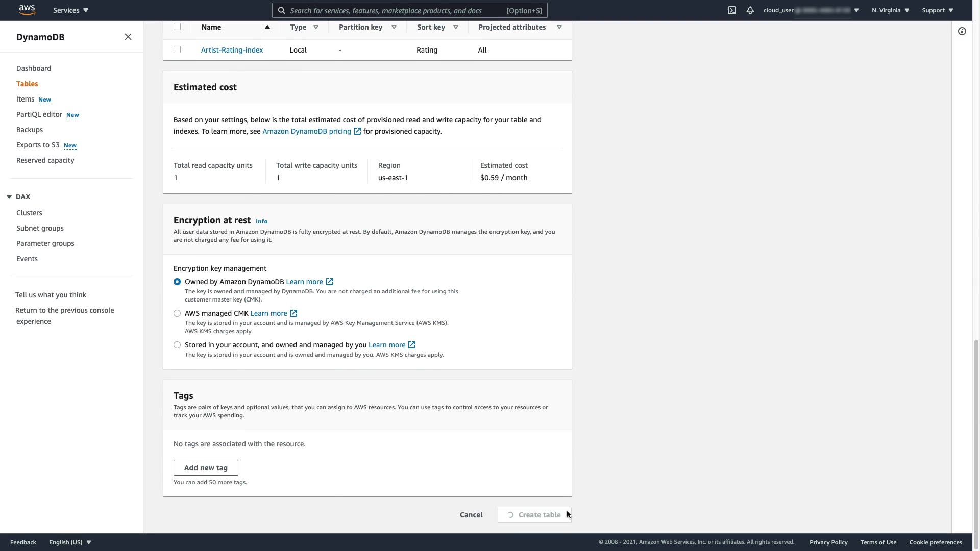Go to PartiQL editor in sidebar
980x551 pixels.
[39, 114]
